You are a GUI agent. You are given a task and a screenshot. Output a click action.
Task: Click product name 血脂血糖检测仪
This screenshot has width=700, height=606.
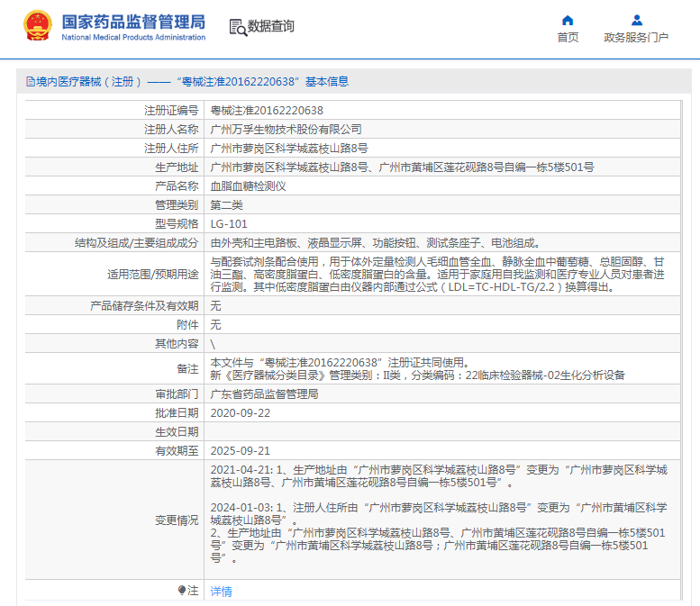(x=249, y=186)
